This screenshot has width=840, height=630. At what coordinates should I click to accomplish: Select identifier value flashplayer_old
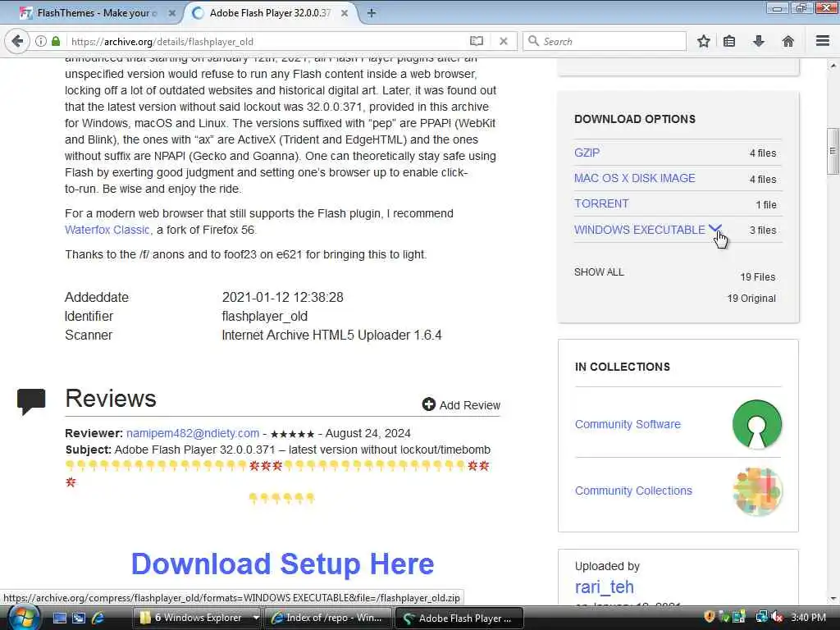[x=265, y=317]
